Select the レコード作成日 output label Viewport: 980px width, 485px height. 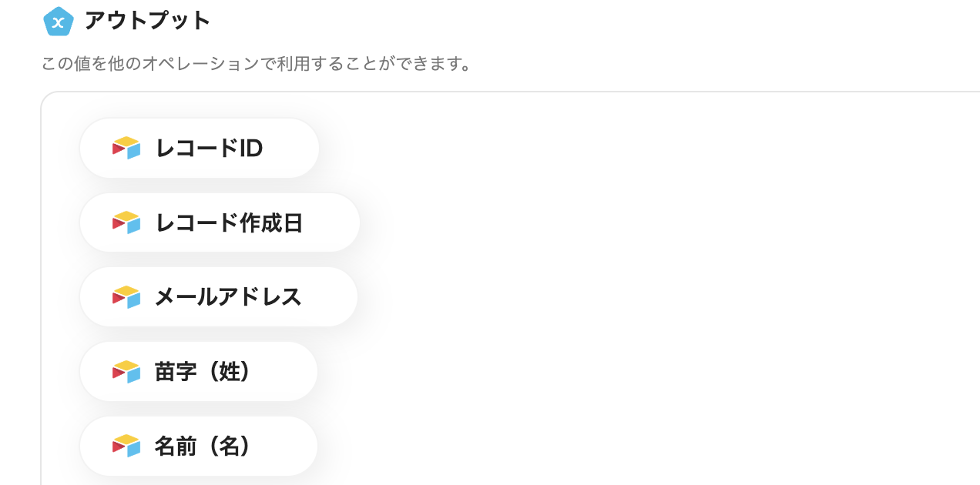click(x=229, y=222)
